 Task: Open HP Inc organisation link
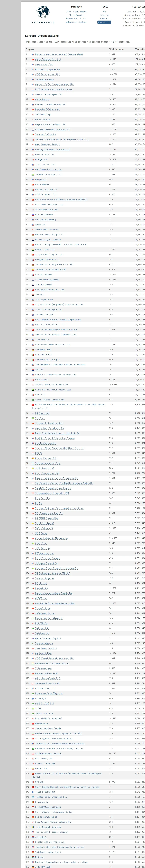[x=39, y=503]
